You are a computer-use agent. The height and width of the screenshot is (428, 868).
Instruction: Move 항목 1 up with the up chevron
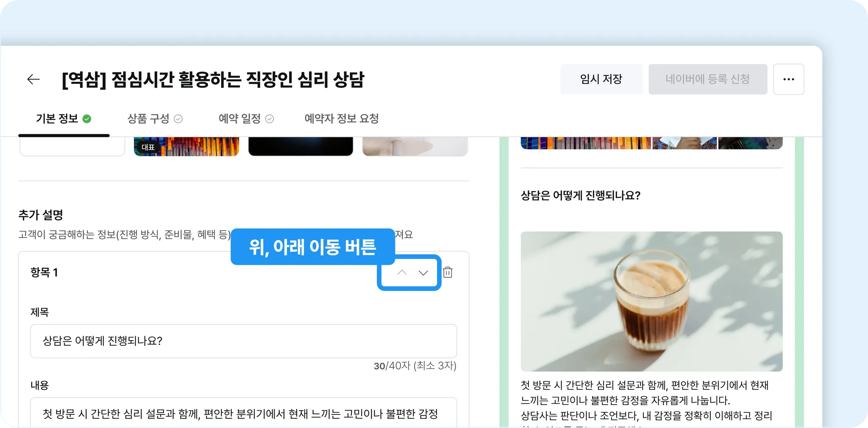[x=402, y=272]
